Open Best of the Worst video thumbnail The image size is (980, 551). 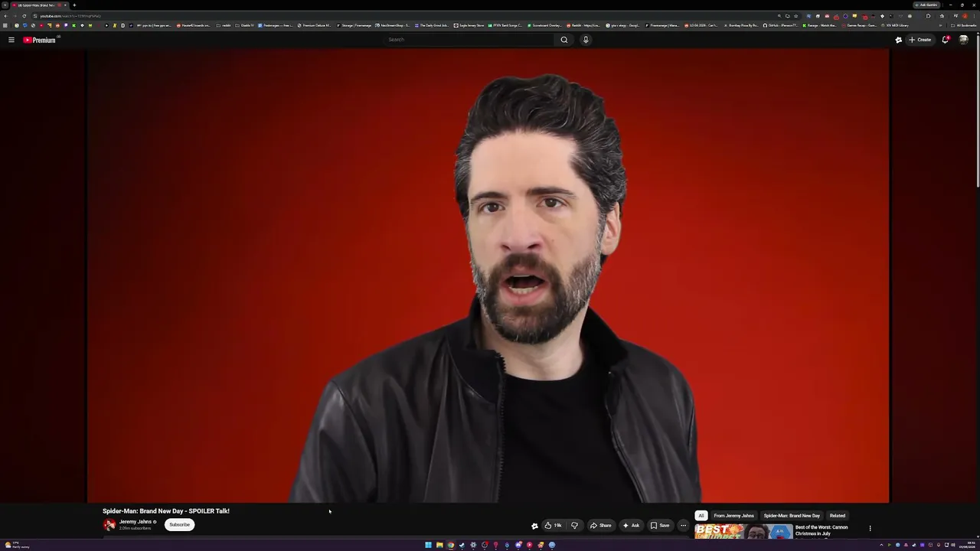pos(743,531)
